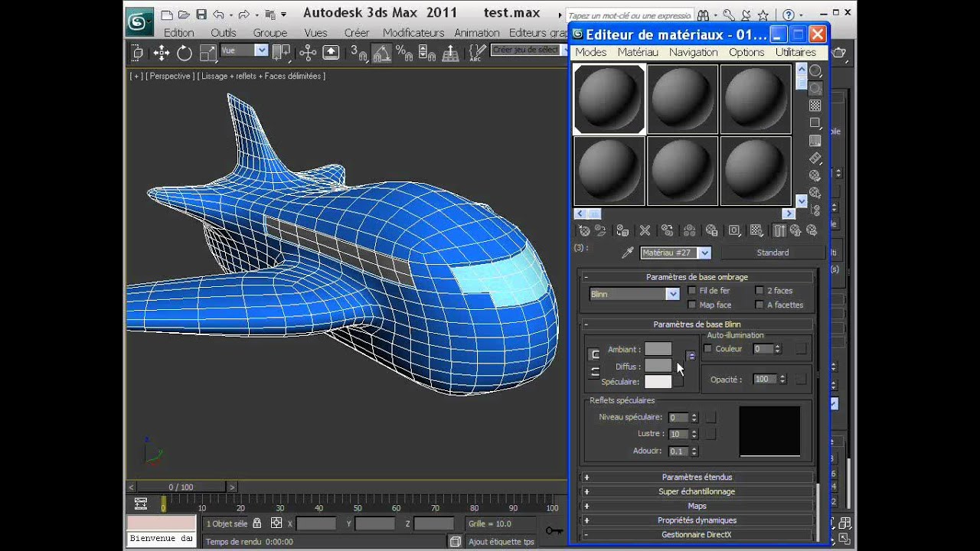Toggle the Spinner Snap icon
This screenshot has height=551, width=980.
tap(427, 53)
